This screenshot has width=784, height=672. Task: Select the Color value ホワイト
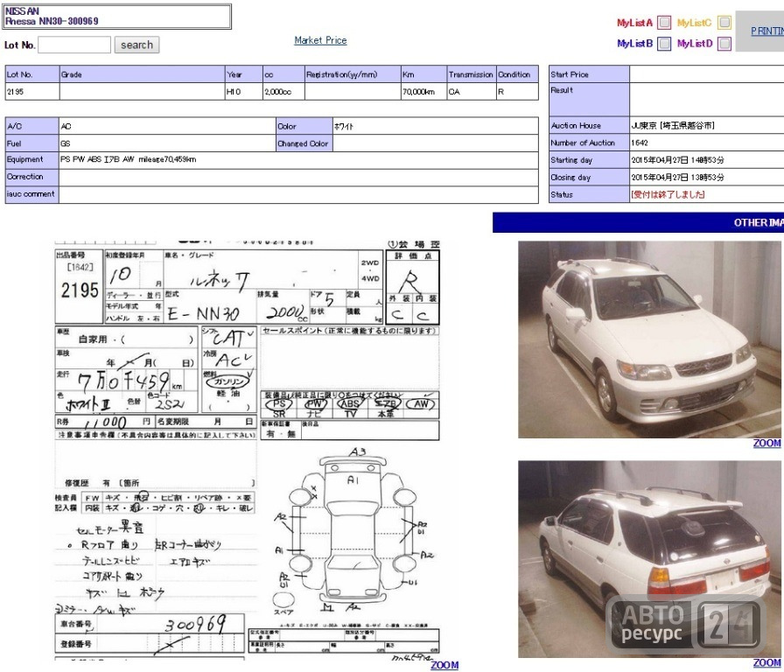[x=344, y=127]
